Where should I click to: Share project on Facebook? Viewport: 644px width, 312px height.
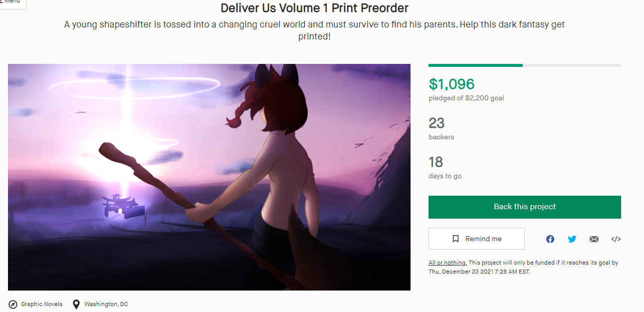coord(550,239)
